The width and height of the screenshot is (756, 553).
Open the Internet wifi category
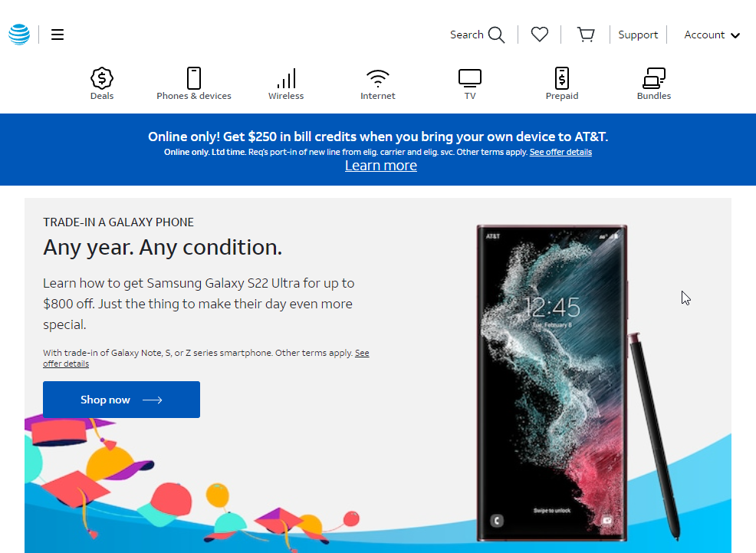click(378, 84)
